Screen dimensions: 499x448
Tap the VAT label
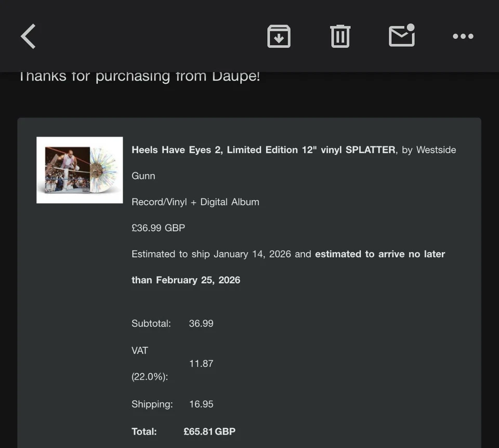coord(140,350)
